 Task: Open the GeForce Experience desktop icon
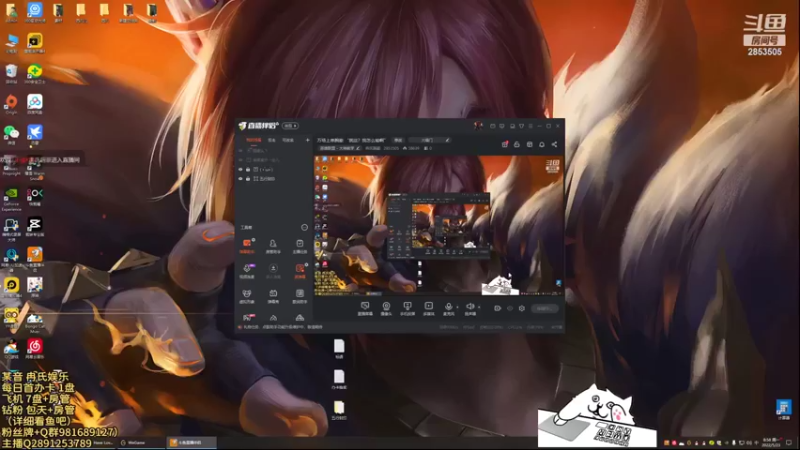(11, 199)
